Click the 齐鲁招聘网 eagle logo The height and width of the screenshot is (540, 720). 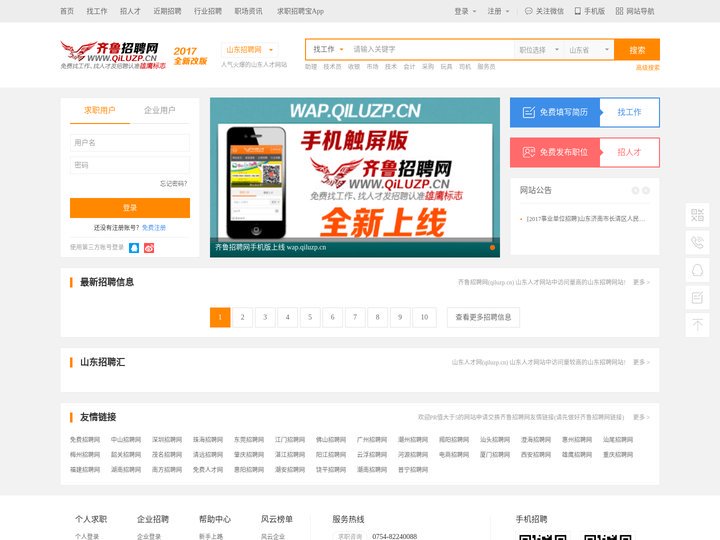coord(113,55)
